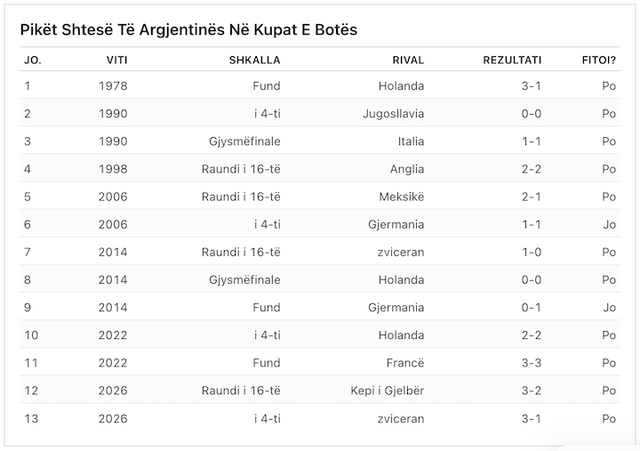Screen dimensions: 640x451
Task: Select the Anglia rival cell
Action: pos(407,169)
